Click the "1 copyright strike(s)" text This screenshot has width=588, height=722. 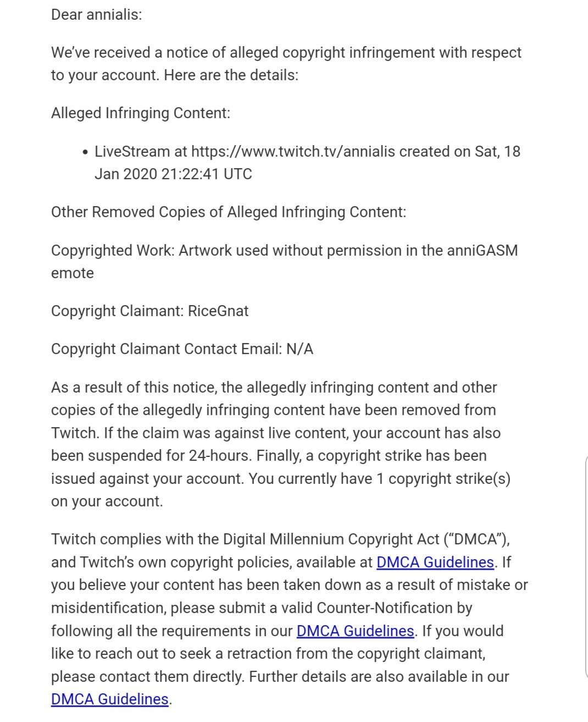pyautogui.click(x=443, y=478)
